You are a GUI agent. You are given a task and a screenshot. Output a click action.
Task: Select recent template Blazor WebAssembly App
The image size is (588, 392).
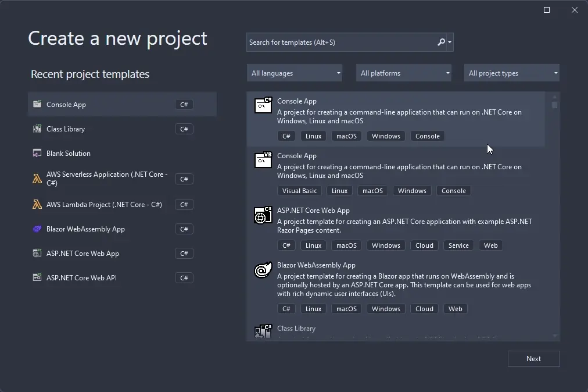pyautogui.click(x=122, y=229)
